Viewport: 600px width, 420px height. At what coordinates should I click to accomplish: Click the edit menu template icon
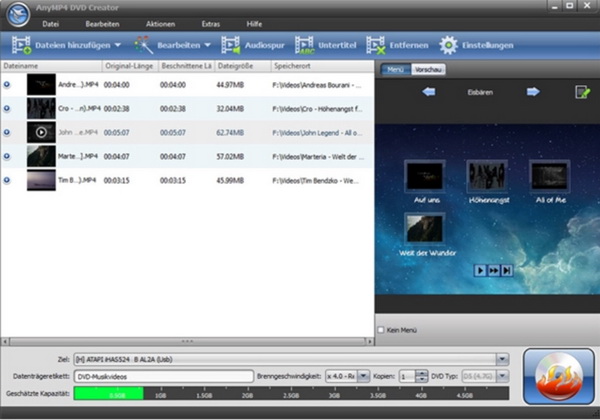pyautogui.click(x=583, y=92)
